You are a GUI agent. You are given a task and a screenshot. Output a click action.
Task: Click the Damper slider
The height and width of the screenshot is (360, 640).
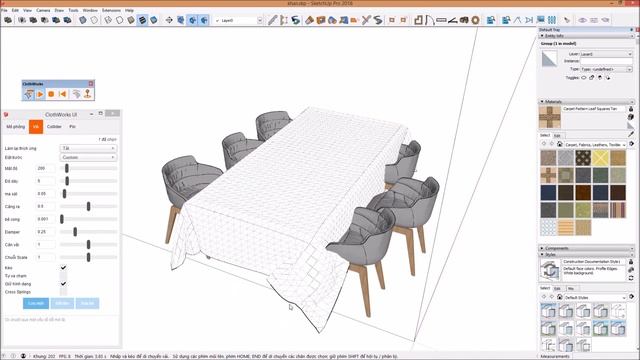[88, 232]
